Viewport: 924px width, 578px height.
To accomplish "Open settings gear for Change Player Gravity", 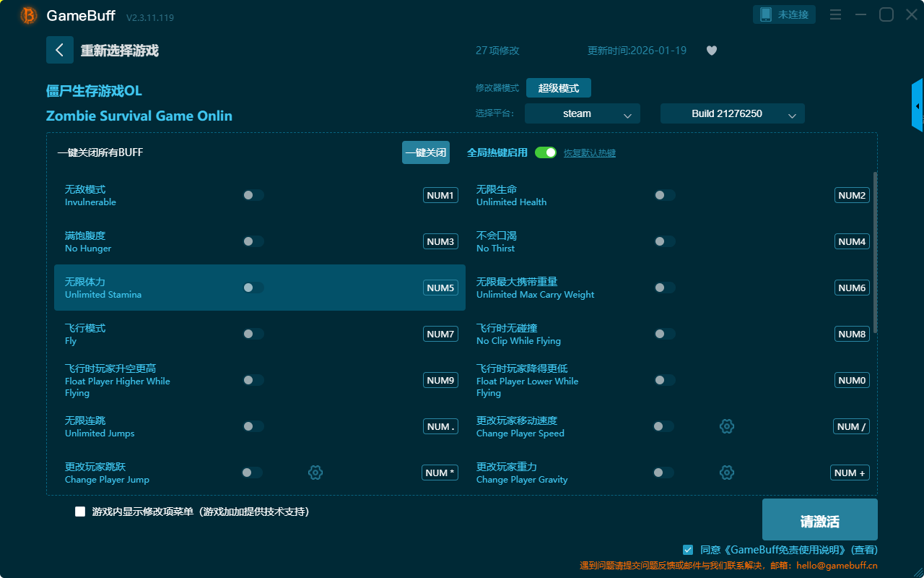I will coord(727,473).
